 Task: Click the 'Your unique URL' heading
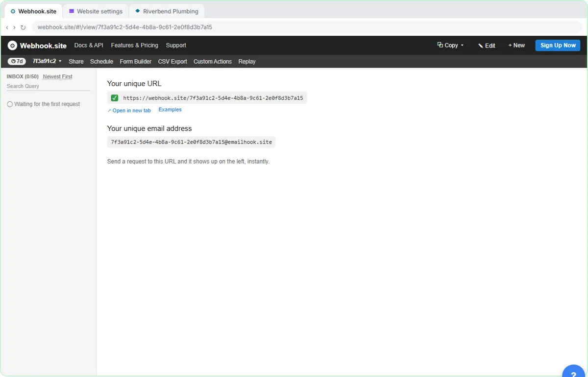[x=134, y=84]
